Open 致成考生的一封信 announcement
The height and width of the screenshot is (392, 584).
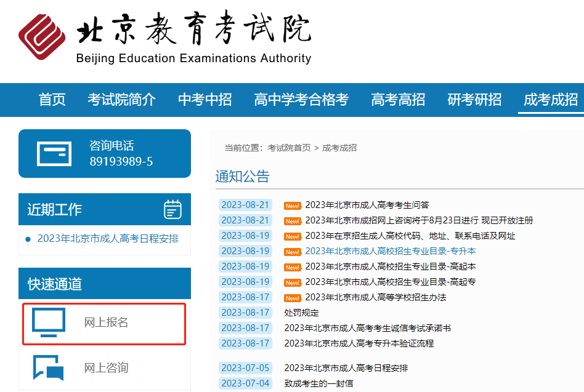[318, 383]
